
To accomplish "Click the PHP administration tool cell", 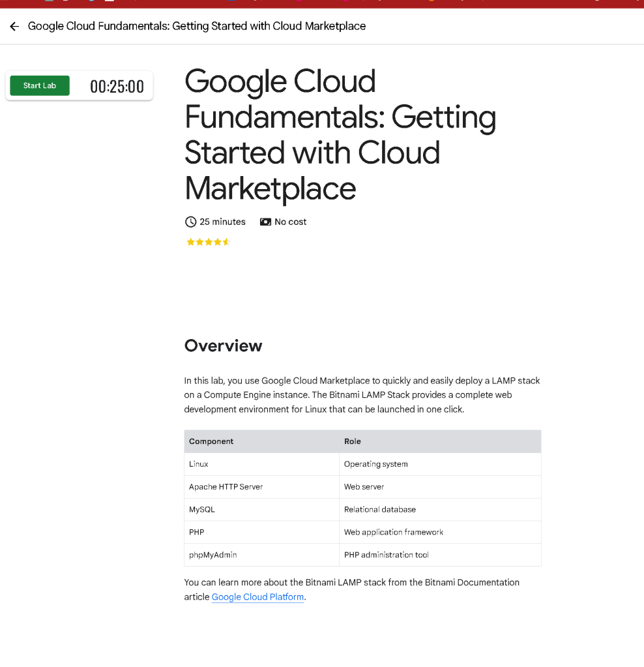I will pyautogui.click(x=440, y=555).
